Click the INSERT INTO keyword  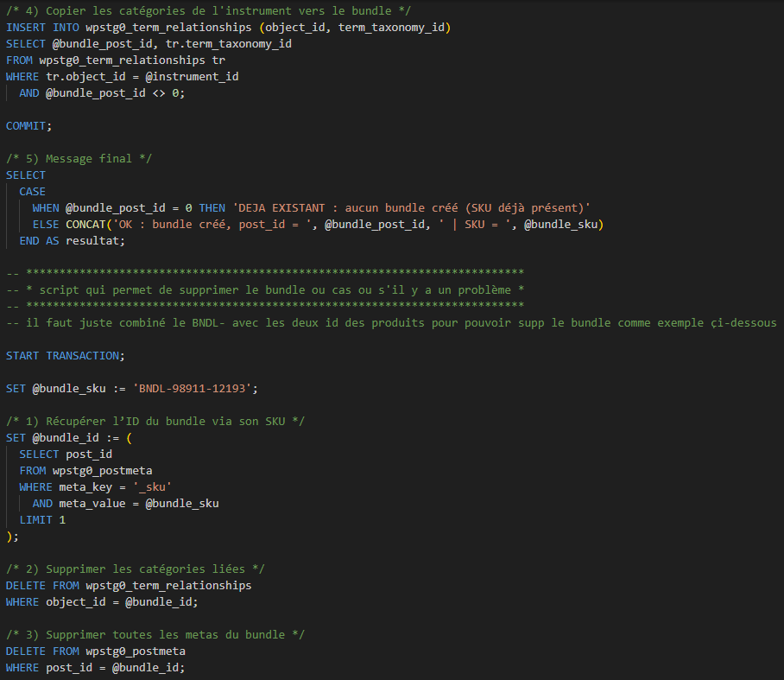[x=43, y=27]
